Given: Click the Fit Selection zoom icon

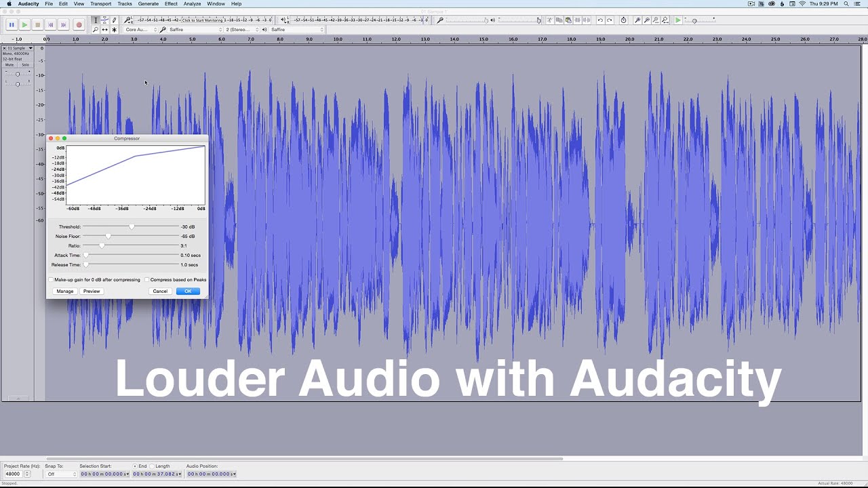Looking at the screenshot, I should (x=656, y=20).
